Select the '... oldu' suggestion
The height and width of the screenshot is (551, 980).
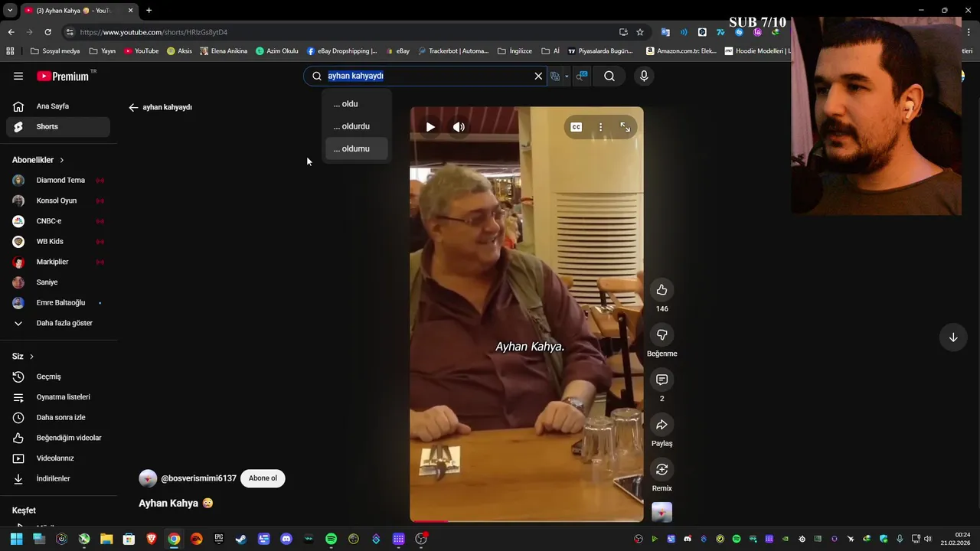click(x=357, y=104)
